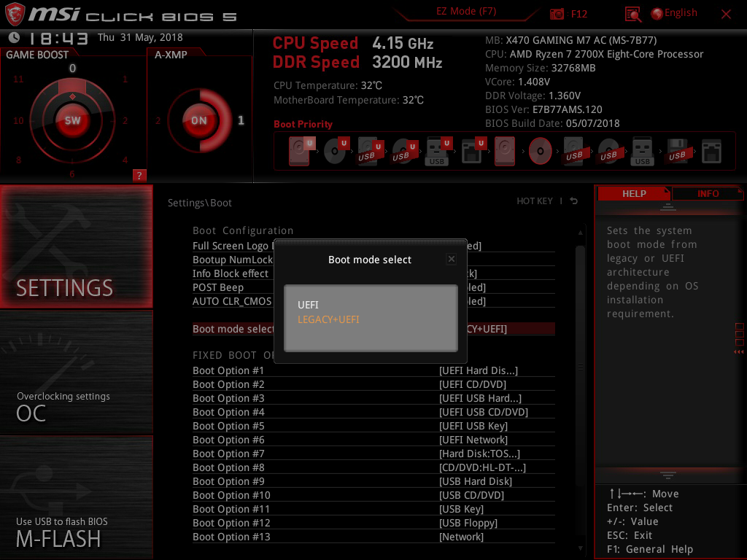Switch to EZ Mode (F7)

coord(466,11)
